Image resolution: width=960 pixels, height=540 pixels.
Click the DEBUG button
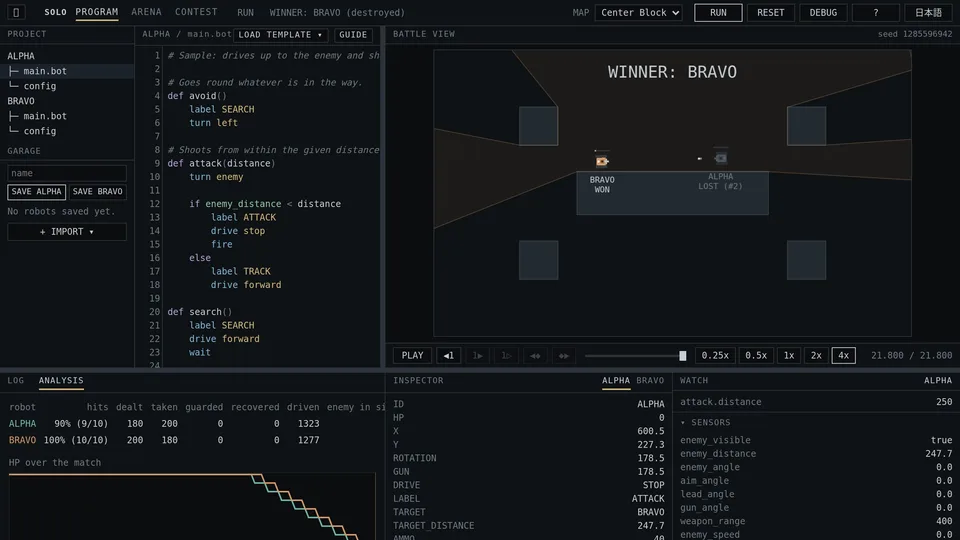(x=823, y=12)
